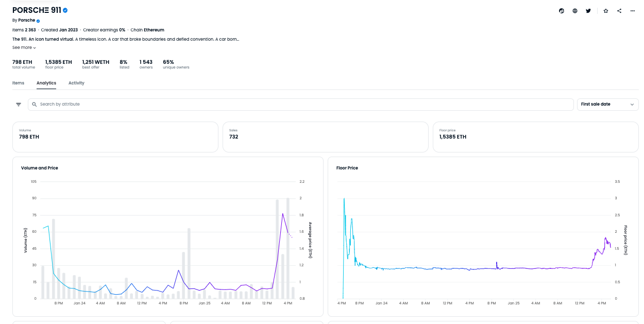Viewport: 644px width, 324px height.
Task: Open the Activity tab
Action: click(x=76, y=83)
